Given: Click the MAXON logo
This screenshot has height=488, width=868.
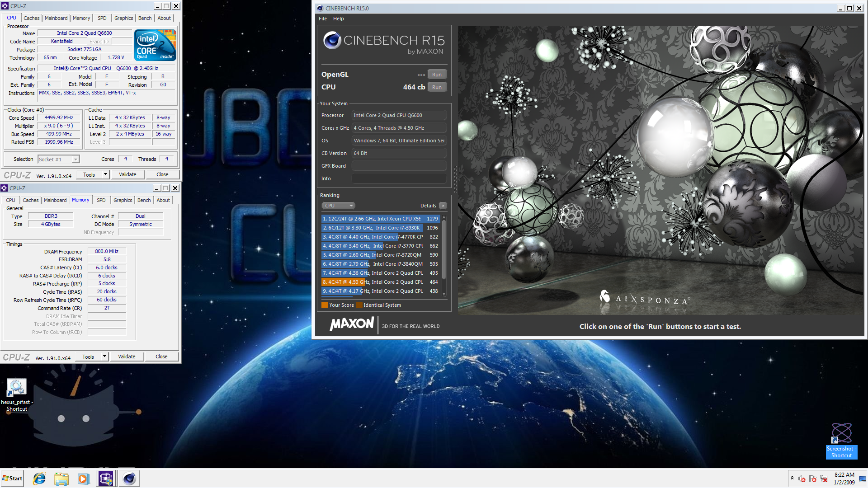Looking at the screenshot, I should pyautogui.click(x=352, y=324).
